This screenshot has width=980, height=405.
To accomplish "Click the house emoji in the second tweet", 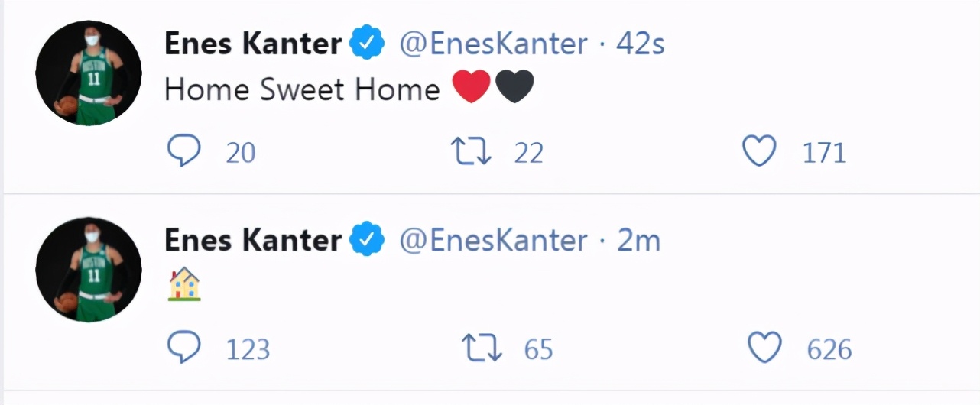I will pos(184,285).
